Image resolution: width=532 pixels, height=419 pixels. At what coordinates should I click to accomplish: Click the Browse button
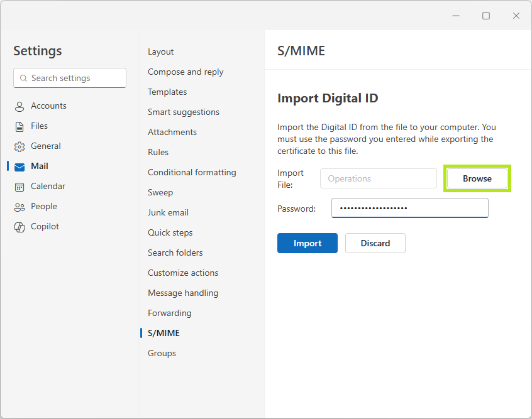pos(477,178)
